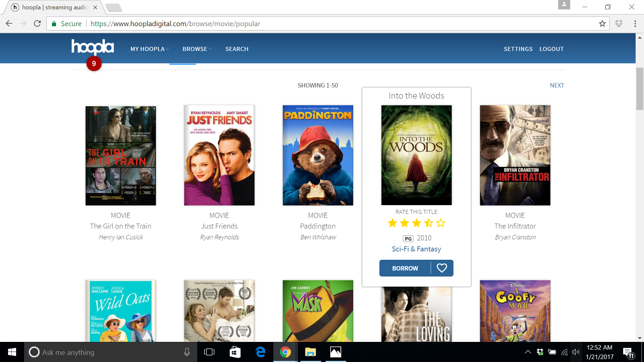The width and height of the screenshot is (644, 362).
Task: Show hidden system tray icons
Action: click(x=528, y=352)
